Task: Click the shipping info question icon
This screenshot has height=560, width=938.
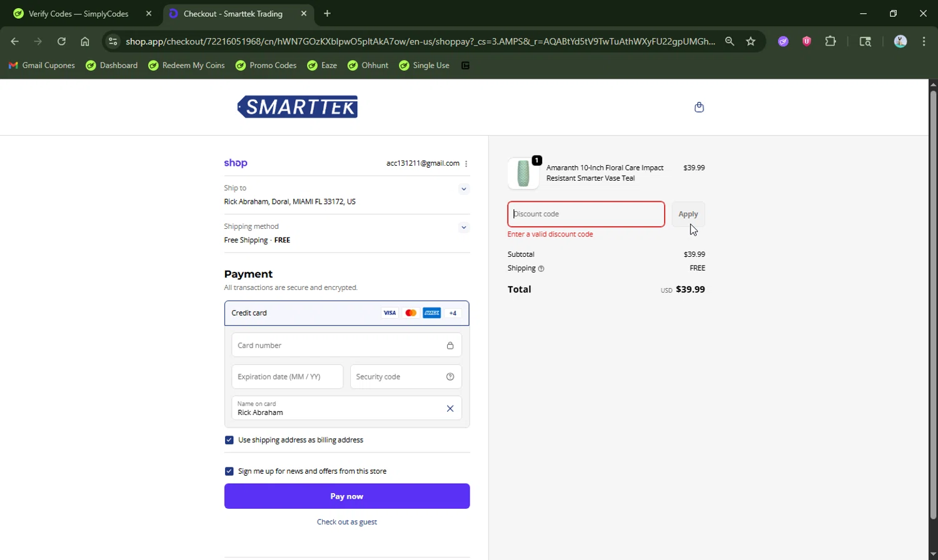Action: [x=541, y=269]
